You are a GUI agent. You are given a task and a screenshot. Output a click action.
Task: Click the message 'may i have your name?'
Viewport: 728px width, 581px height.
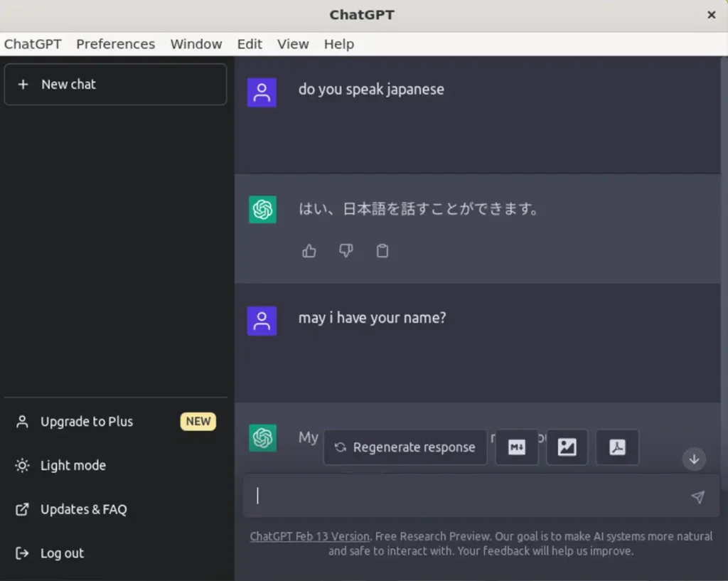[x=372, y=318]
